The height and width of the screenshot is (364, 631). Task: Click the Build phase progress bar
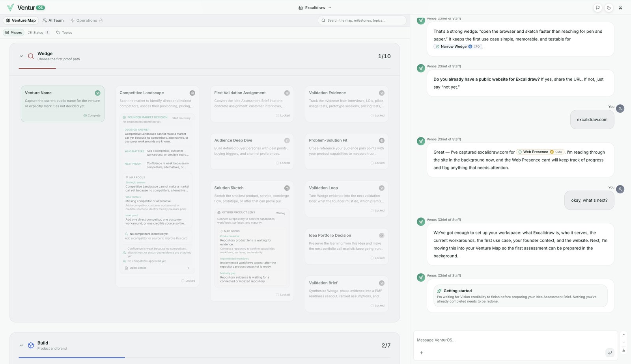(205, 358)
